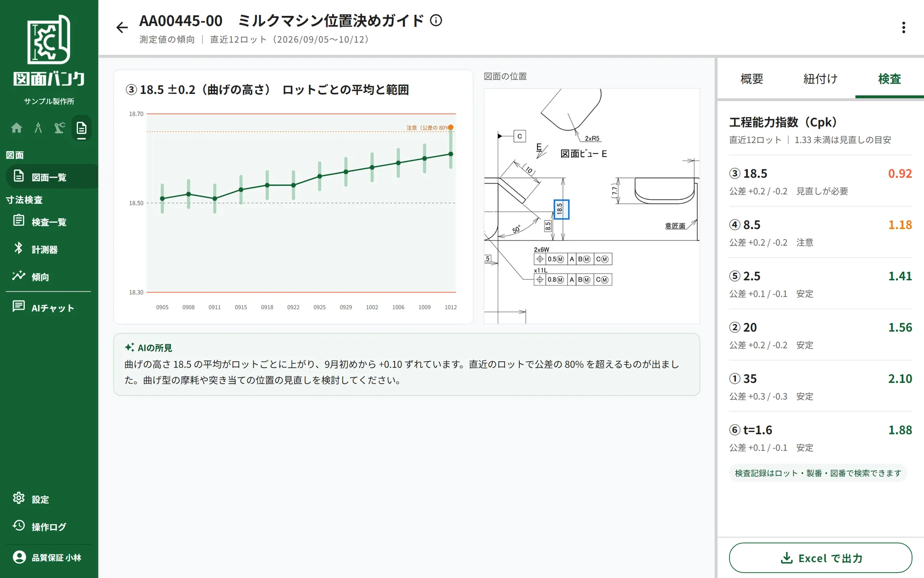Click 図面の位置 label above drawing

[505, 76]
